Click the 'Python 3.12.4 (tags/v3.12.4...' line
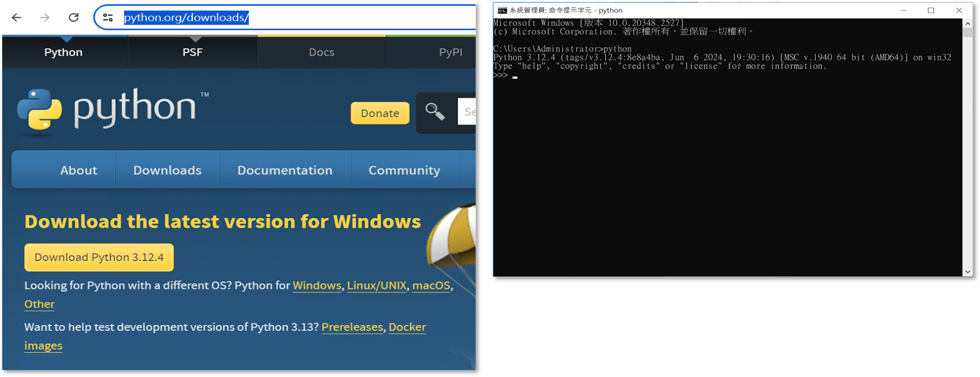 (723, 58)
